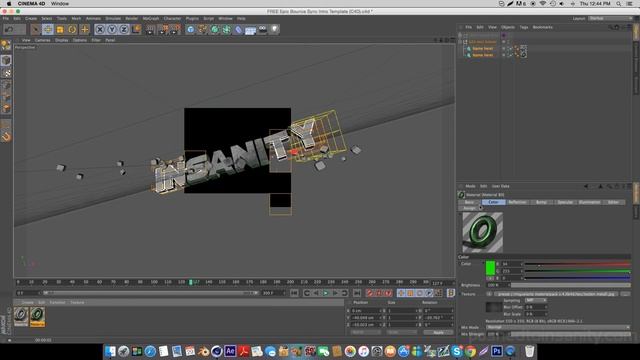Click the green generators icon

click(215, 29)
